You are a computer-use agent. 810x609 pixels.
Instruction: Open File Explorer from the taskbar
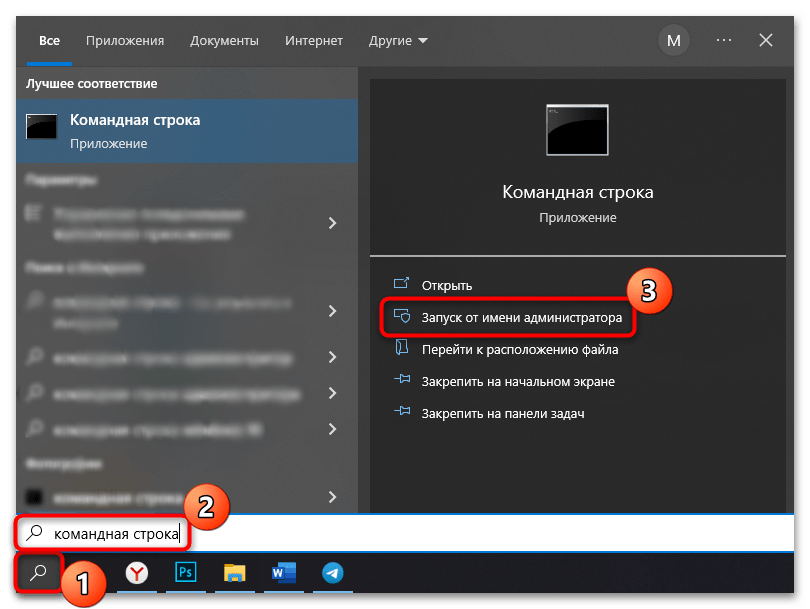click(234, 573)
